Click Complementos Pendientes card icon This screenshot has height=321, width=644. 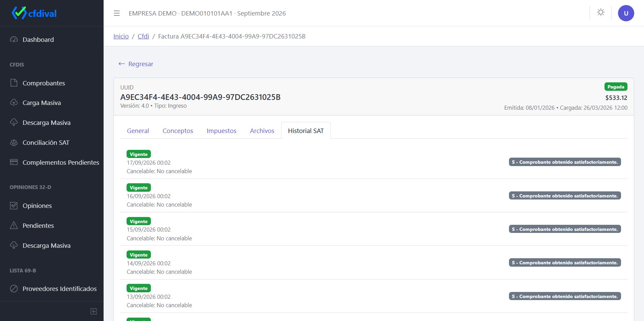14,162
